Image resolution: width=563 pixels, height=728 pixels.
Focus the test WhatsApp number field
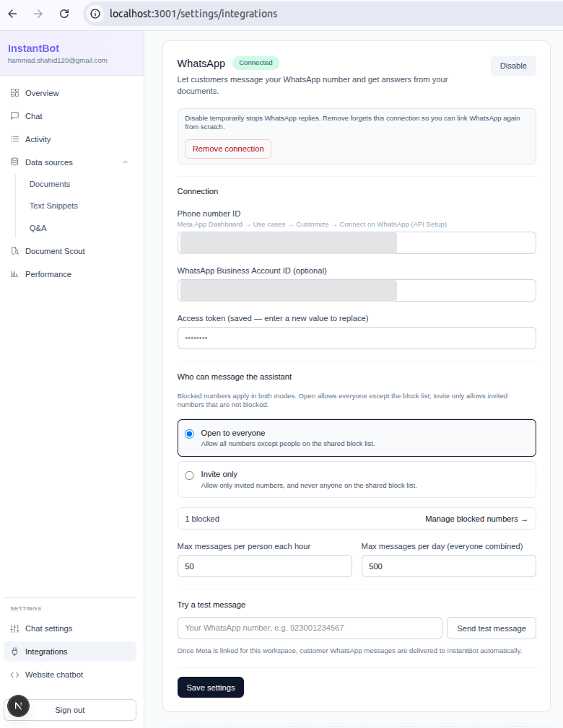pos(310,628)
